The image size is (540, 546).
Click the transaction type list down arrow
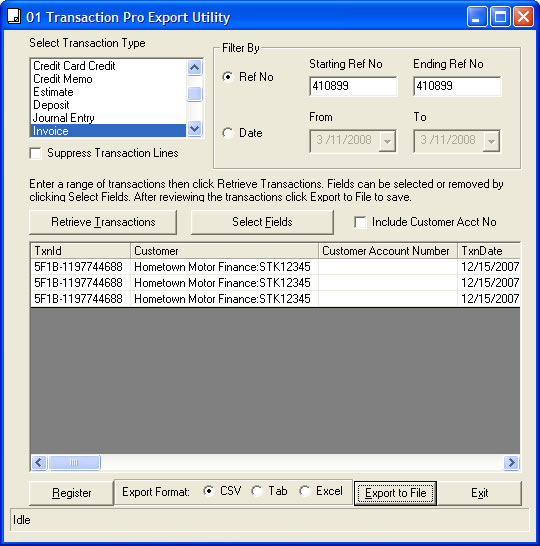pos(194,128)
